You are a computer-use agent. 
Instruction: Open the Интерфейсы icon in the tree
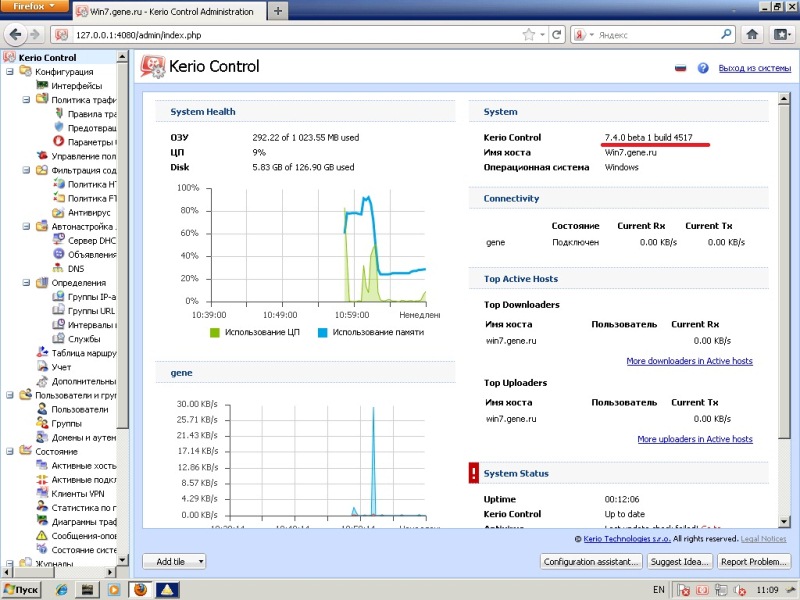42,85
